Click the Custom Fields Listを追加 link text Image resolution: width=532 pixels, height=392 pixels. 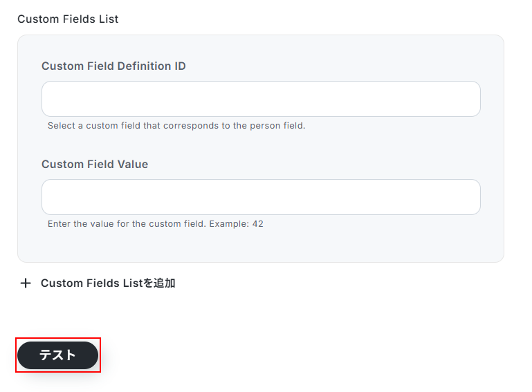(107, 283)
